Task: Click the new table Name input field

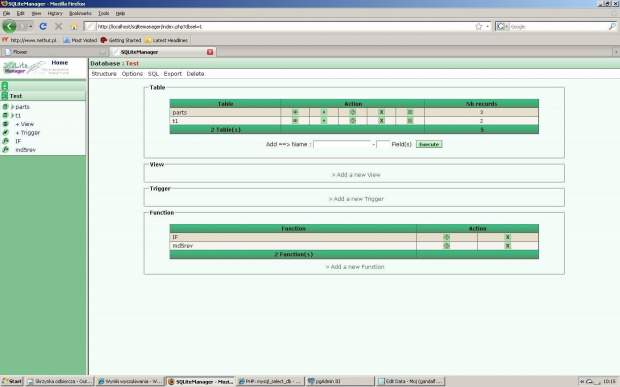Action: [x=342, y=144]
